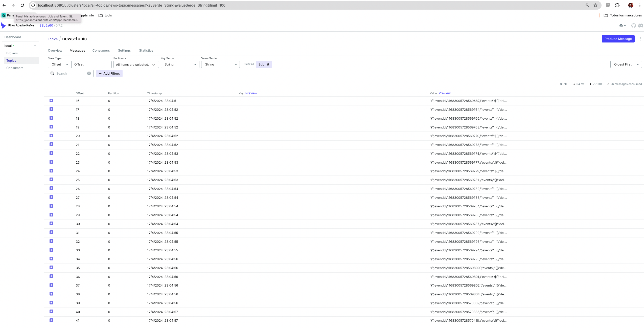Screen dimensions: 644x328
Task: Click the Offset column header
Action: [x=80, y=94]
